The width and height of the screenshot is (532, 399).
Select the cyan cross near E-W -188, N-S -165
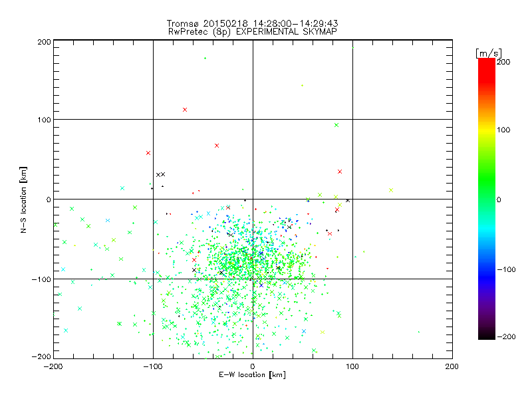point(66,331)
